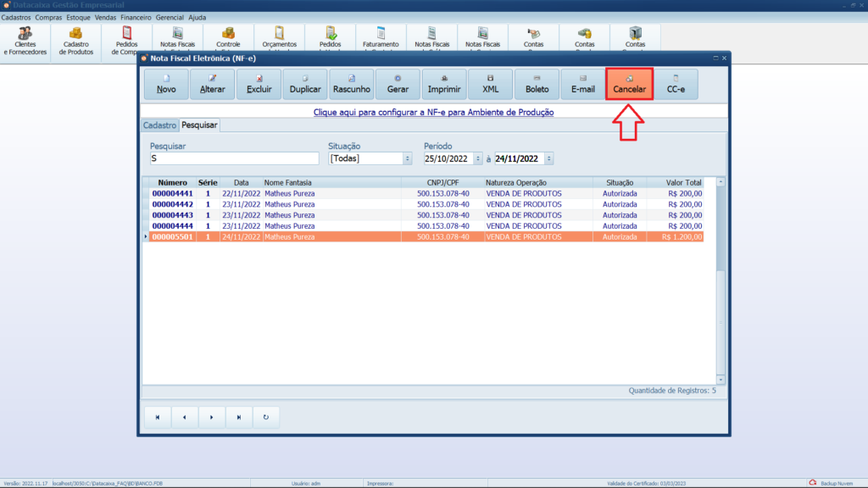Click the refresh button in record navigator
The width and height of the screenshot is (868, 488).
pos(266,417)
